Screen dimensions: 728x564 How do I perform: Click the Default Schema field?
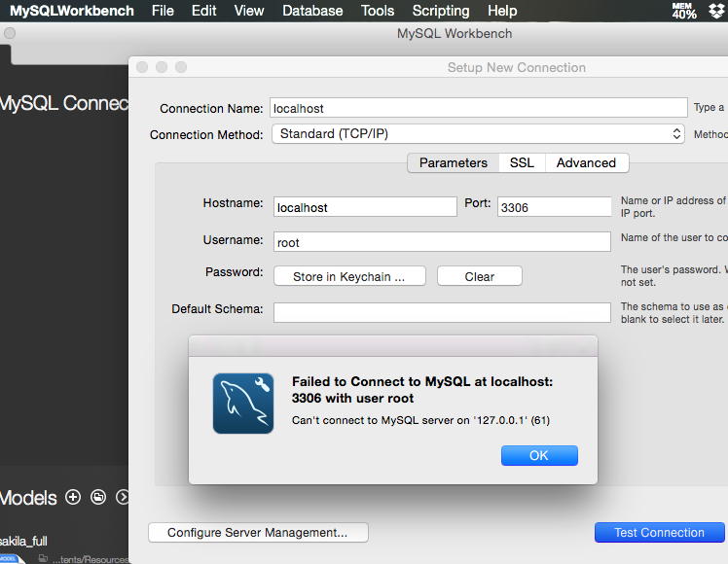[442, 312]
